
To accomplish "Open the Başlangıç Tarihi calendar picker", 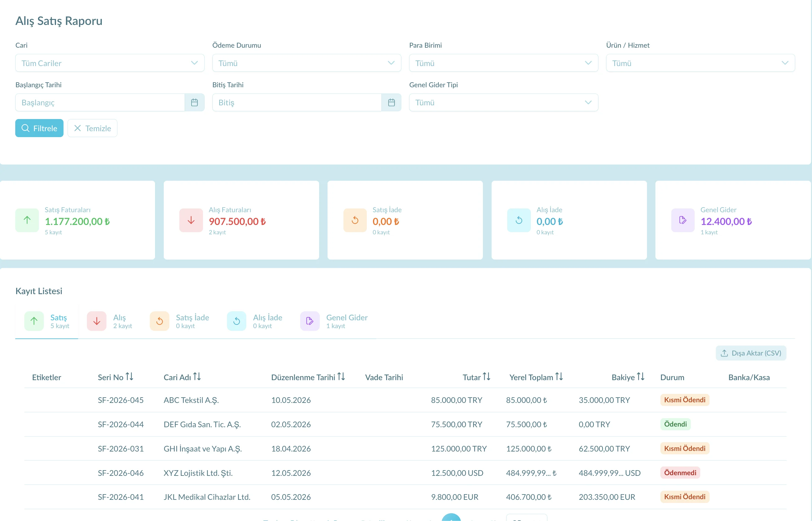I will click(194, 103).
